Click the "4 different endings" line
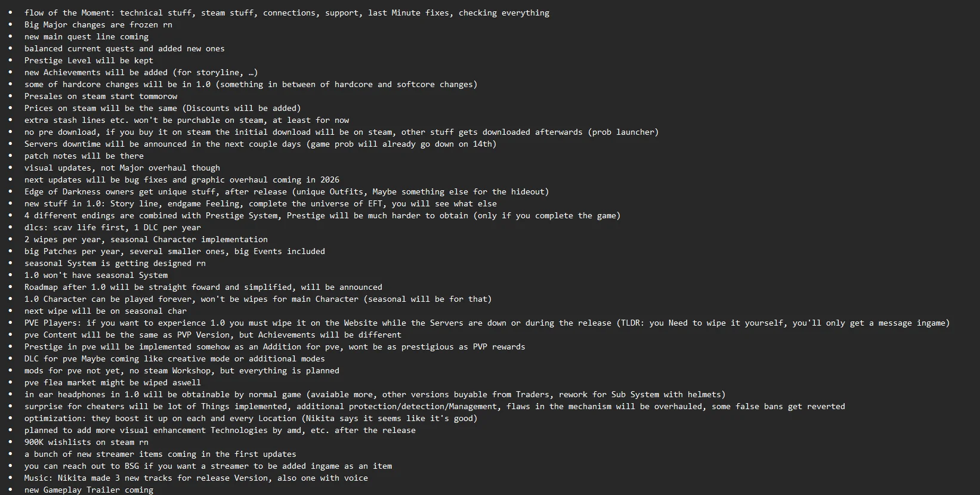Image resolution: width=980 pixels, height=495 pixels. pos(322,215)
